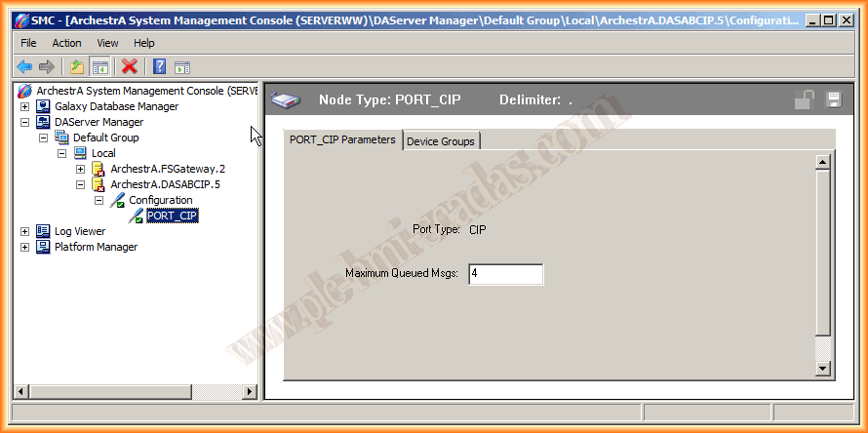Select the Configuration tree node
Screen dimensions: 868x433
(161, 200)
